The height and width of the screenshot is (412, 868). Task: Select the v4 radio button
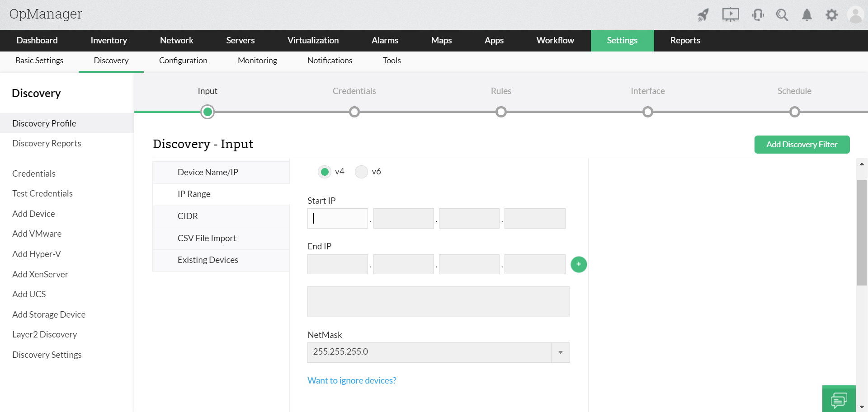click(x=325, y=172)
